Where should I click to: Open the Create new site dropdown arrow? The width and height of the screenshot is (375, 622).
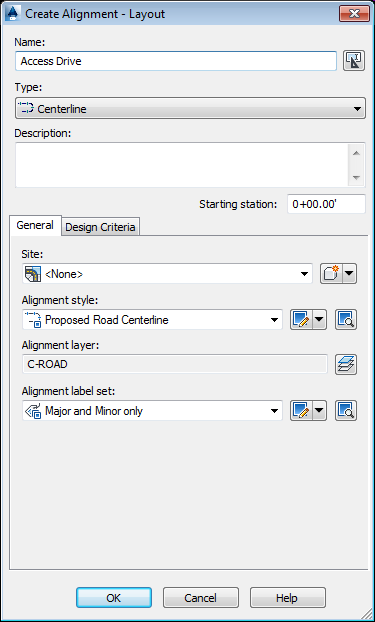click(x=350, y=274)
